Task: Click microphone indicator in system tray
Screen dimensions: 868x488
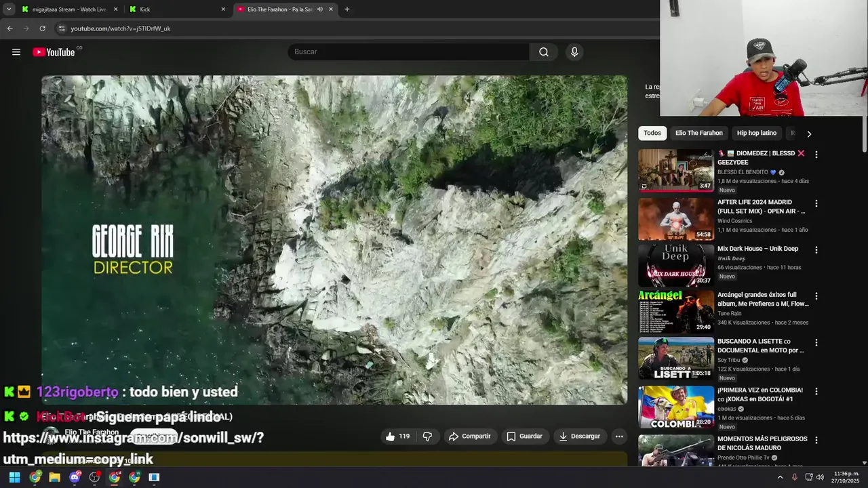Action: click(x=794, y=477)
